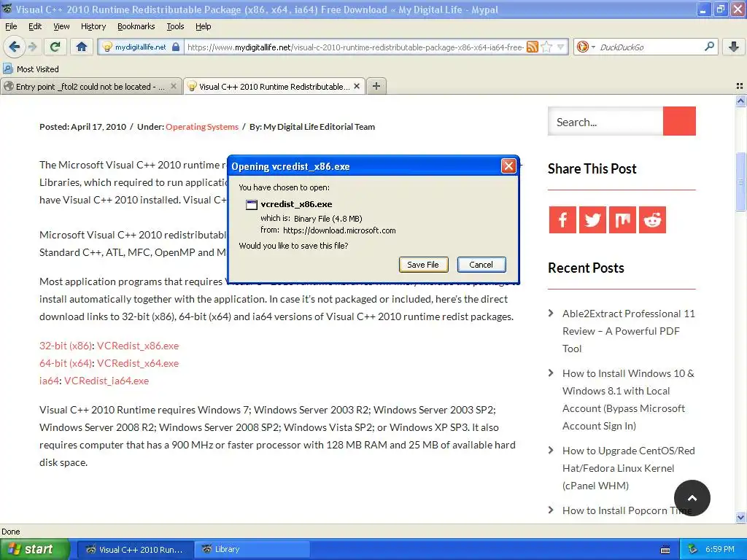The height and width of the screenshot is (560, 747).
Task: Click the vertical scrollbar thumb
Action: tap(740, 182)
